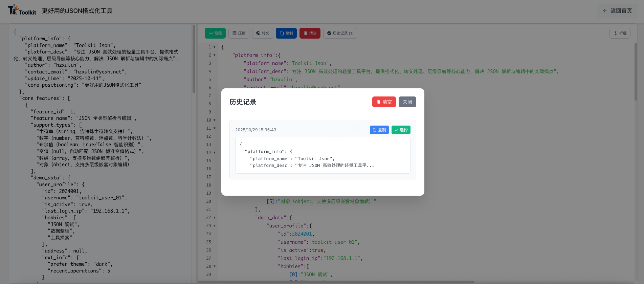Click the history record JSON preview

323,155
